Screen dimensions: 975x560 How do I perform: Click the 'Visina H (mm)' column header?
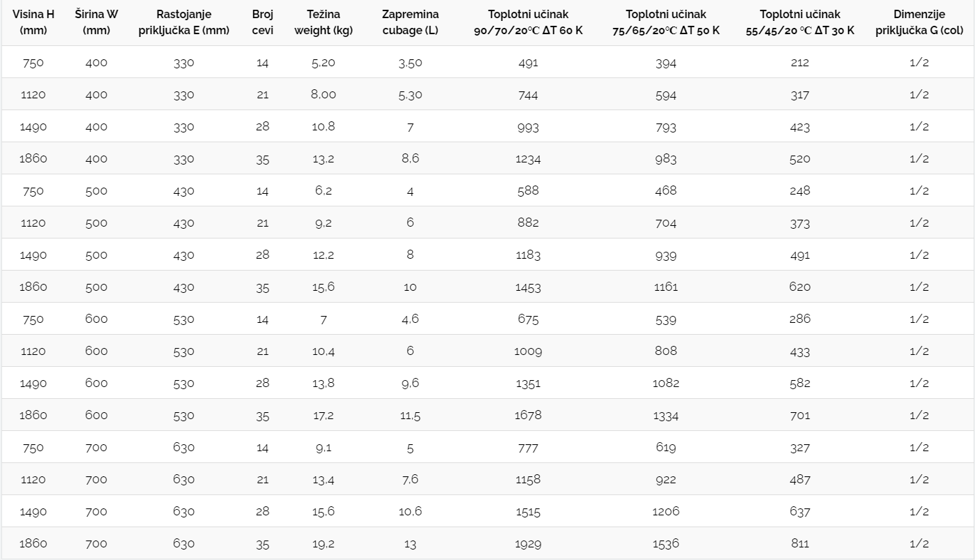33,22
